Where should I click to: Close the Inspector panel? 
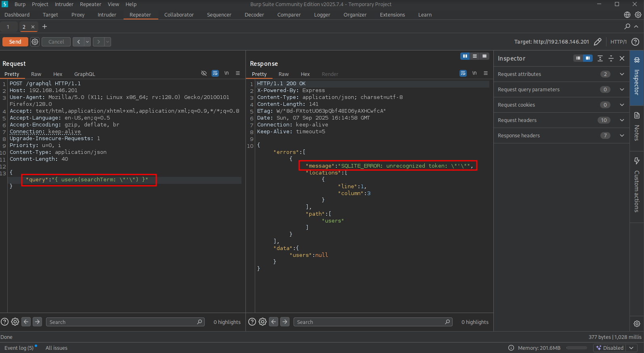point(622,59)
